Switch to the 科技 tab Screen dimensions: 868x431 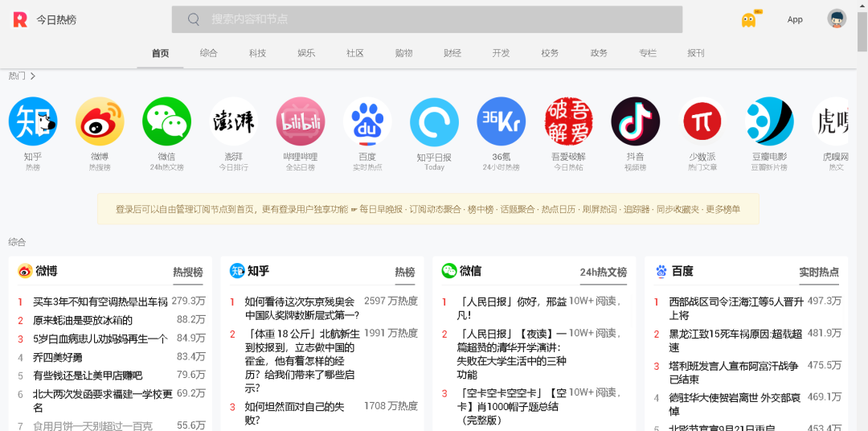point(257,53)
